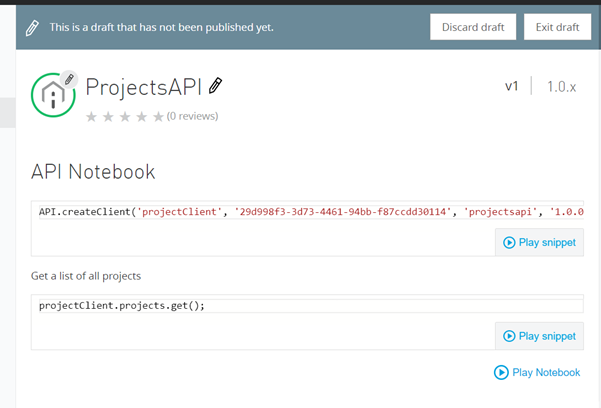This screenshot has height=408, width=601.
Task: Edit the ProjectsAPI title with pencil icon
Action: [216, 86]
